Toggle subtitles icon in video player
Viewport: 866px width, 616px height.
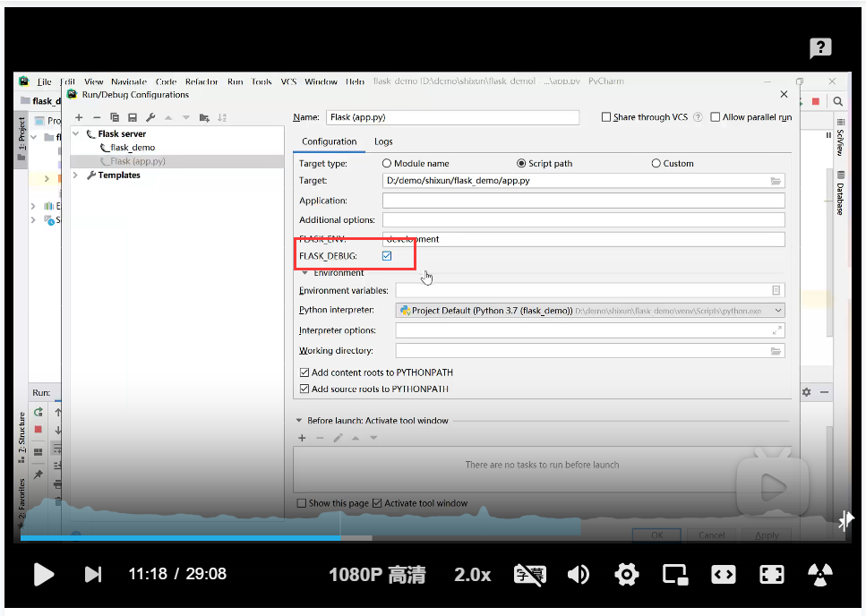tap(529, 575)
